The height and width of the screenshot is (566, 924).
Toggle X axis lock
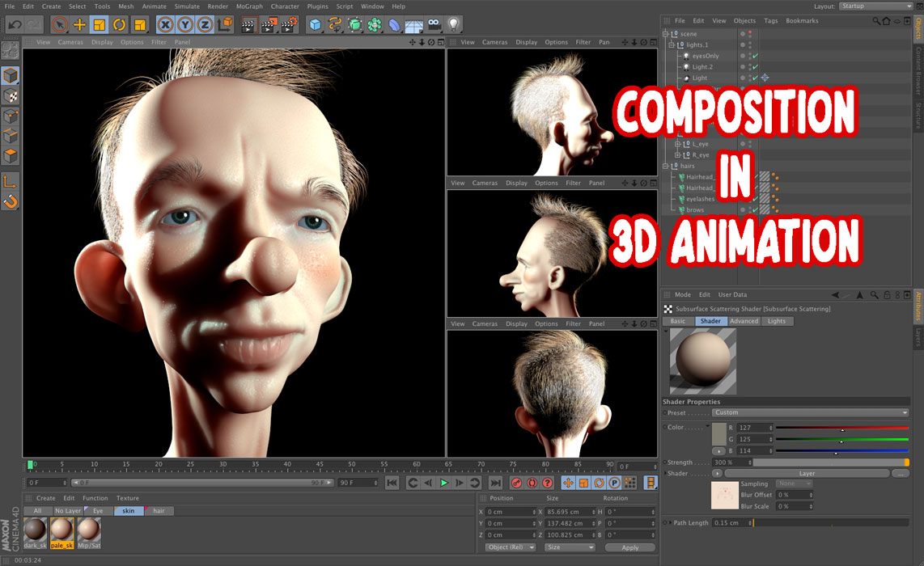pyautogui.click(x=166, y=25)
